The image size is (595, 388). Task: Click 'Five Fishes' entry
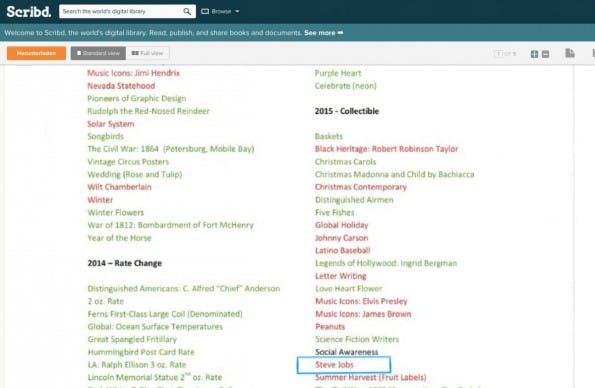335,212
